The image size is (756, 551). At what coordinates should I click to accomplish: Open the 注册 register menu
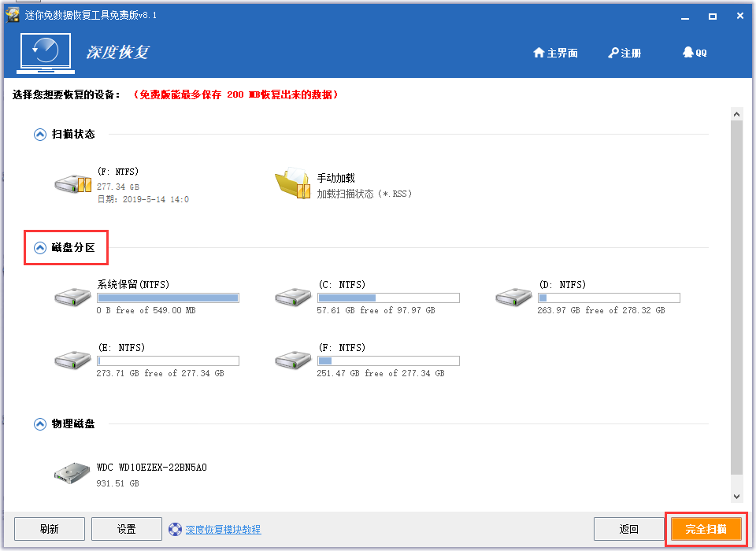pos(624,53)
